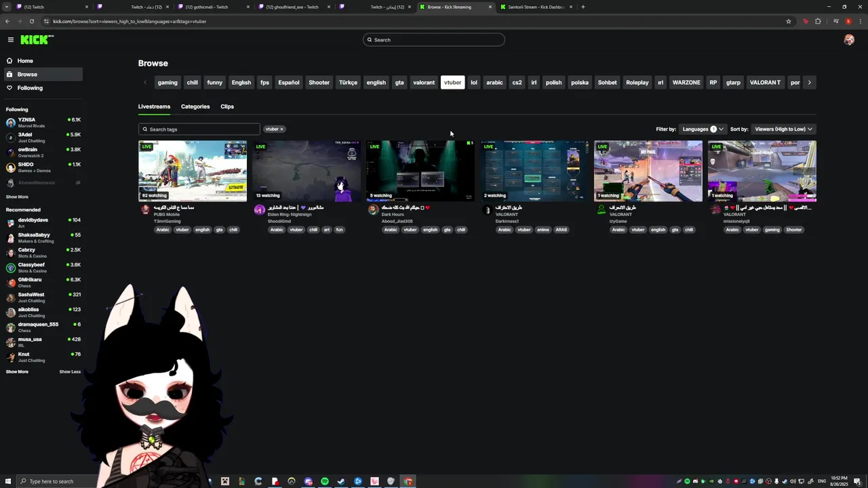Go to Home in sidebar

[43, 61]
